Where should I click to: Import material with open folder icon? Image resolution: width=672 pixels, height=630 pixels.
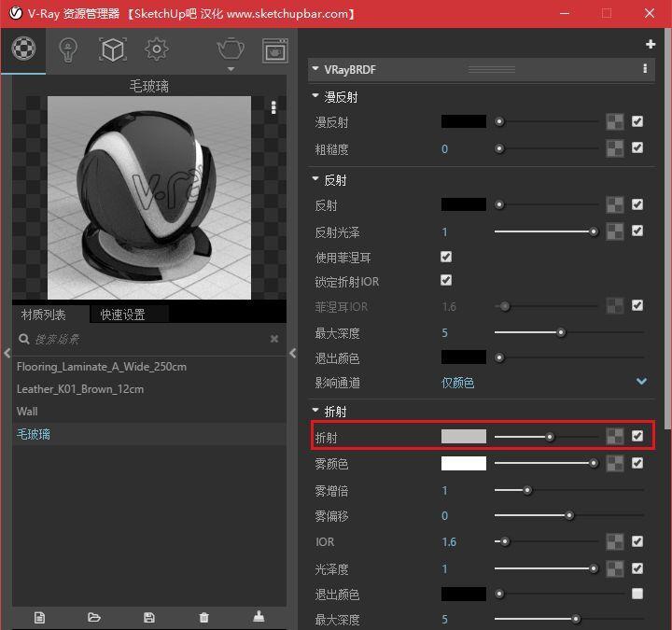point(94,618)
